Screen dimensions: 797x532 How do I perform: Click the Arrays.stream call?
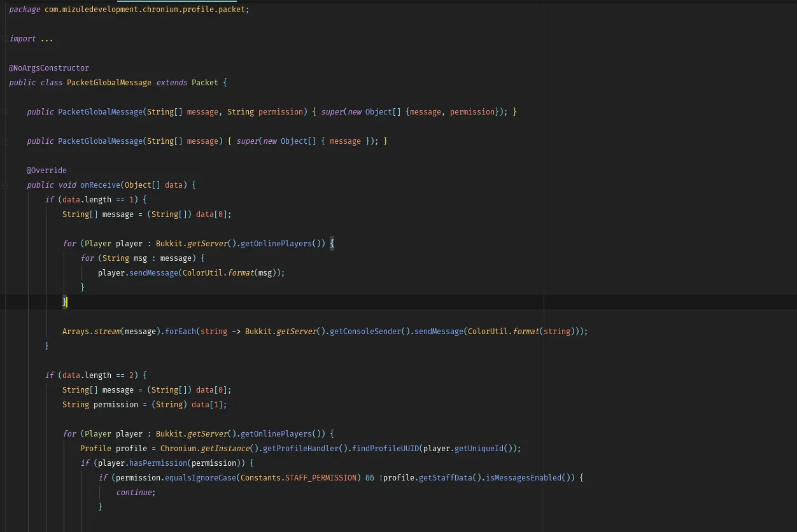[91, 332]
